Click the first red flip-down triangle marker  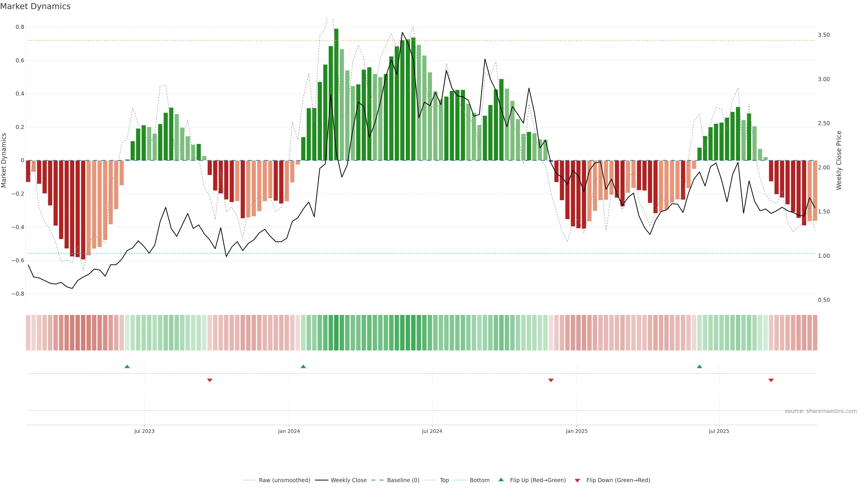(x=210, y=380)
